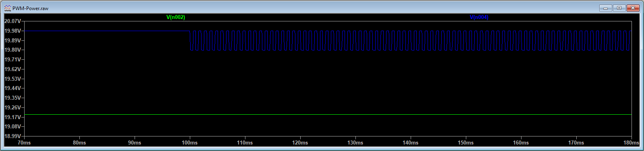Click the 100ms time axis label
The height and width of the screenshot is (151, 644).
[x=190, y=143]
